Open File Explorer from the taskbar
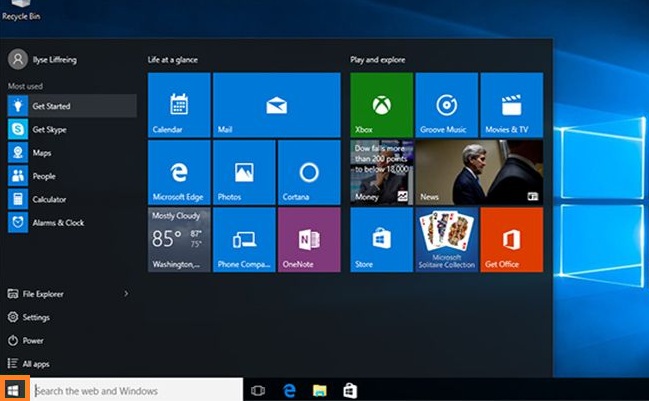The width and height of the screenshot is (649, 401). (320, 390)
